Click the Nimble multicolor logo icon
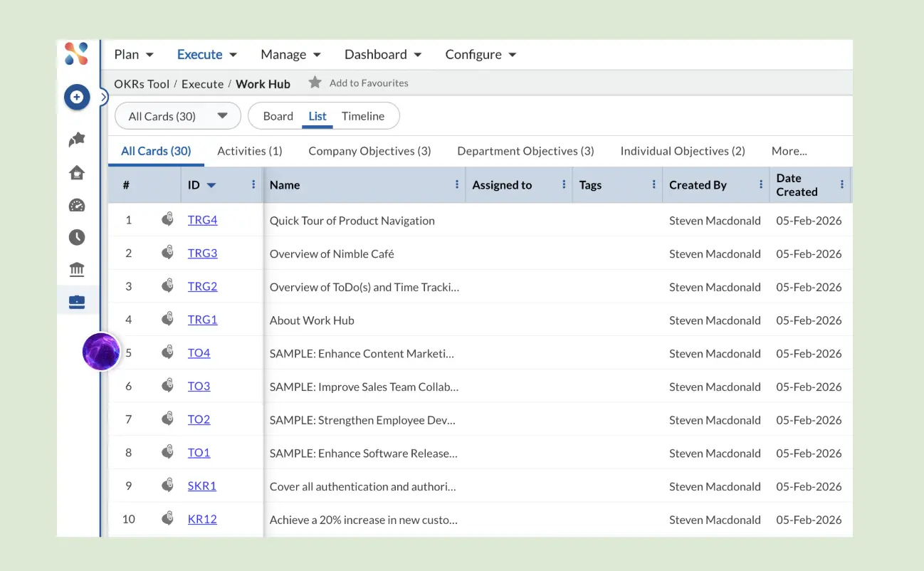 click(76, 53)
